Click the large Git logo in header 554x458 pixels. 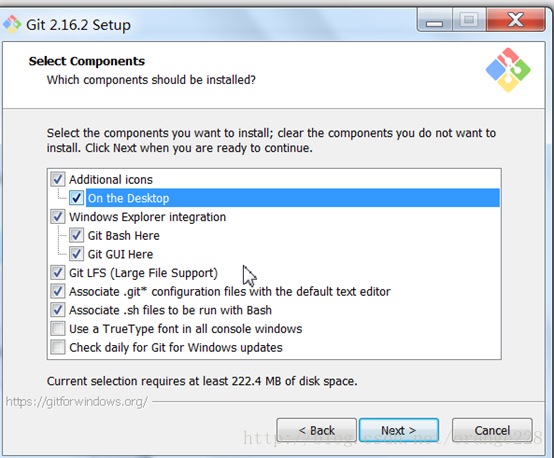pos(508,70)
